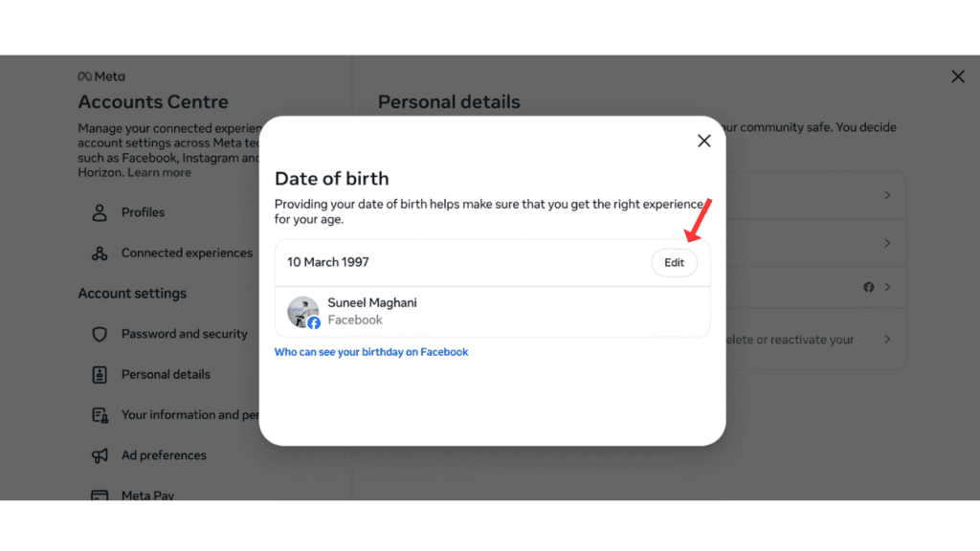Click the Facebook badge on the profile picture

tap(314, 323)
